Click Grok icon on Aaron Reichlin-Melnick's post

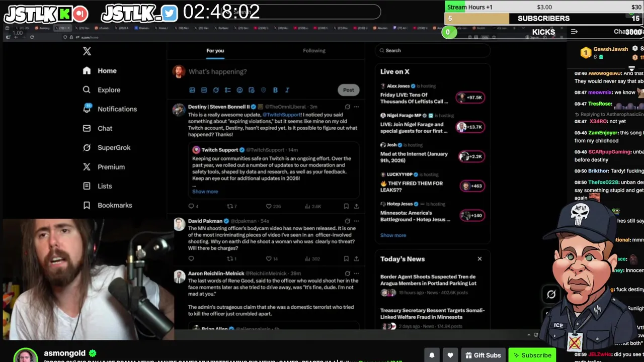347,273
